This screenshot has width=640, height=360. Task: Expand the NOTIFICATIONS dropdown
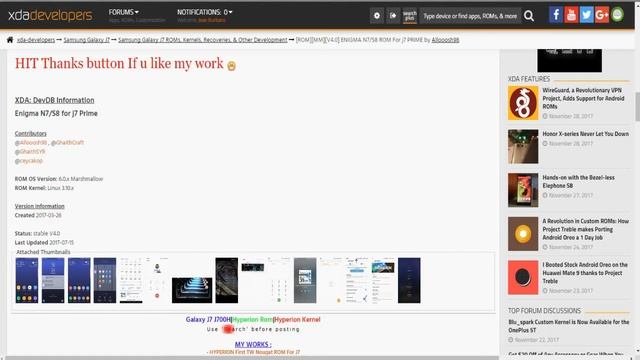(204, 12)
